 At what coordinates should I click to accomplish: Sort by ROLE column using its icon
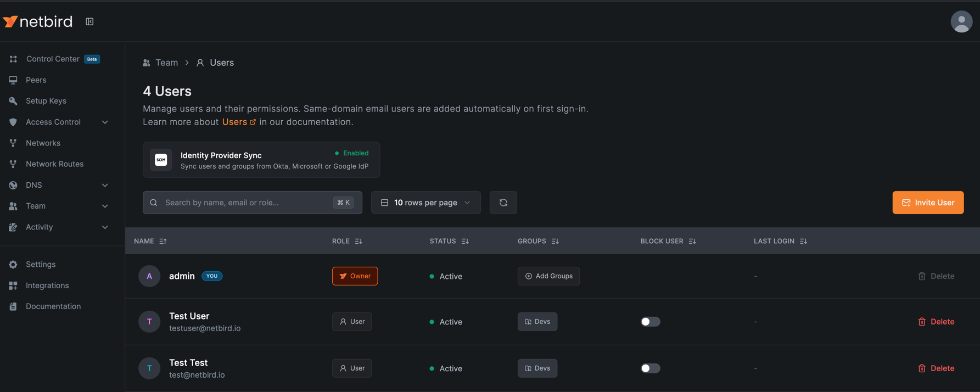coord(359,241)
